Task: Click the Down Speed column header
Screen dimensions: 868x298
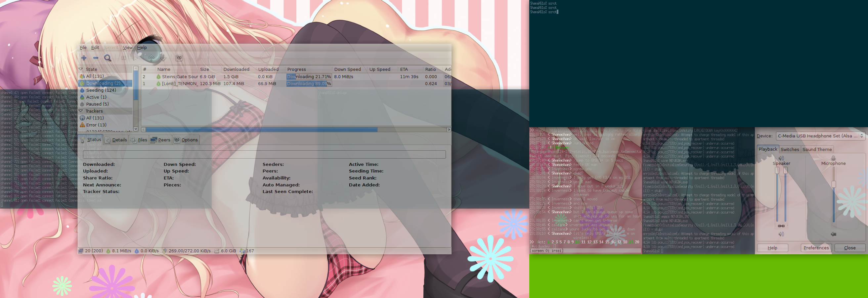Action: point(347,70)
